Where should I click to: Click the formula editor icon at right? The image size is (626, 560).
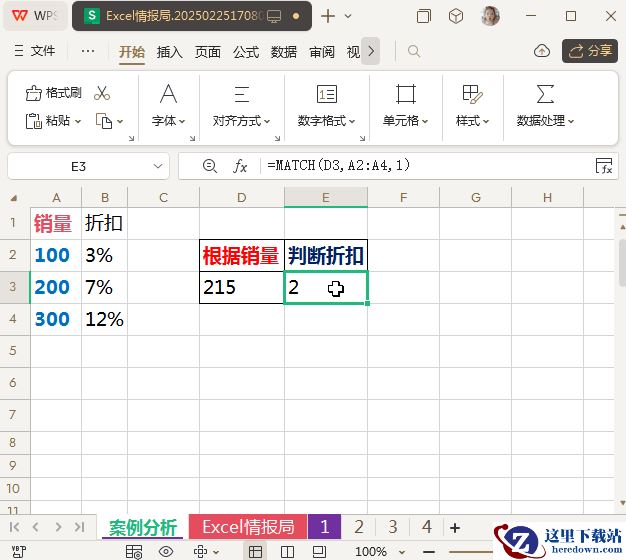click(x=604, y=166)
